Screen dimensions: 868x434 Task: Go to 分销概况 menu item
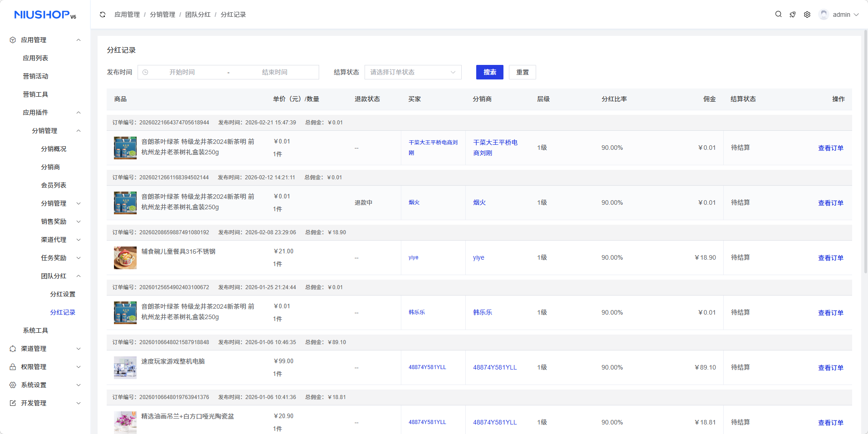(54, 149)
